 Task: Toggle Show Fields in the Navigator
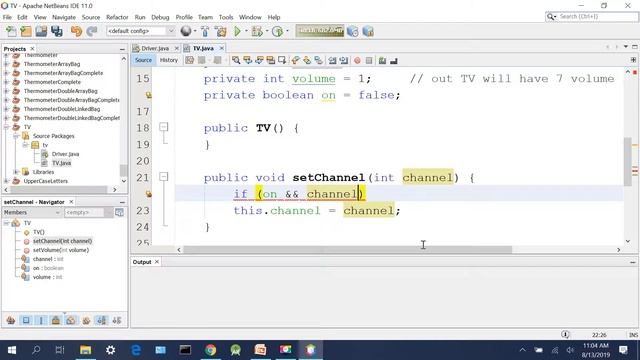pos(26,320)
